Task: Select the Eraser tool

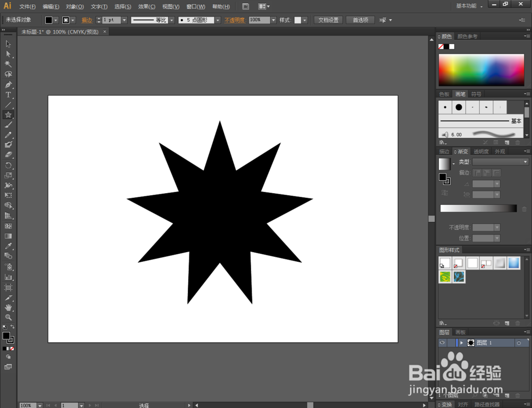Action: [x=8, y=155]
